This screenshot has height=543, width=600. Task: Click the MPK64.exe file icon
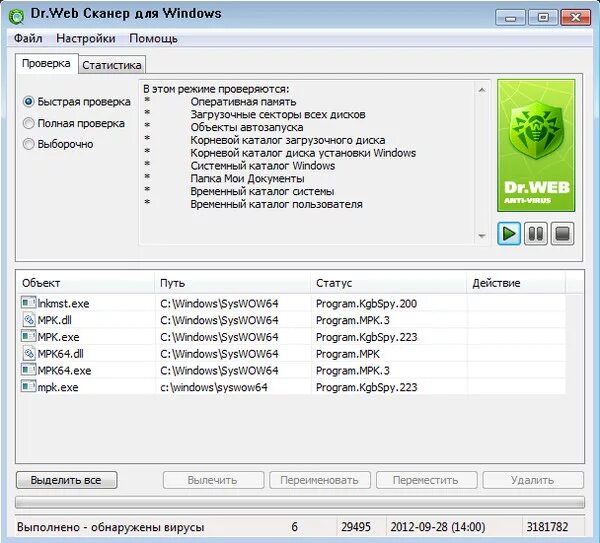point(28,370)
